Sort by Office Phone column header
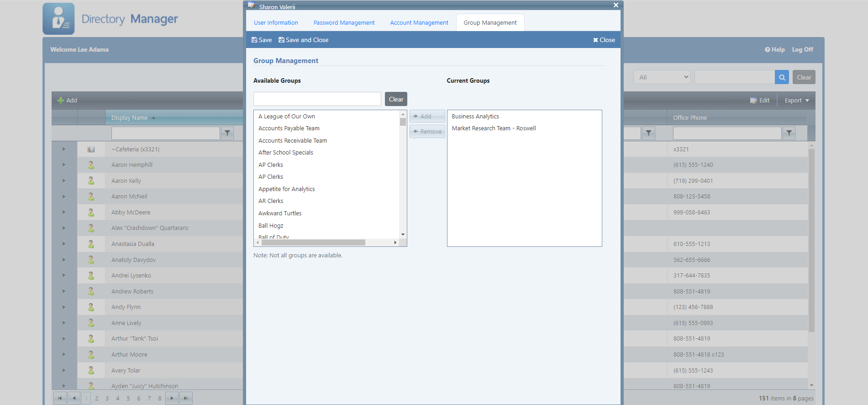Viewport: 868px width, 405px height. tap(690, 118)
